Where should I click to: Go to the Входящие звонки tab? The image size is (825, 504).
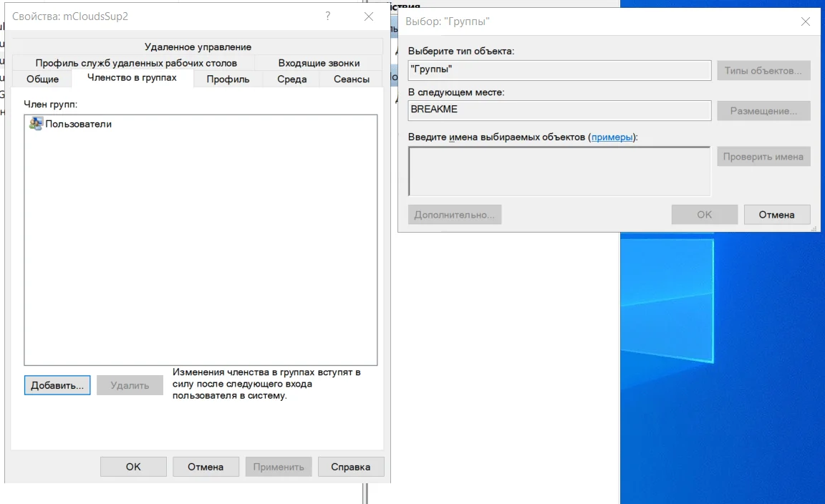pyautogui.click(x=319, y=63)
